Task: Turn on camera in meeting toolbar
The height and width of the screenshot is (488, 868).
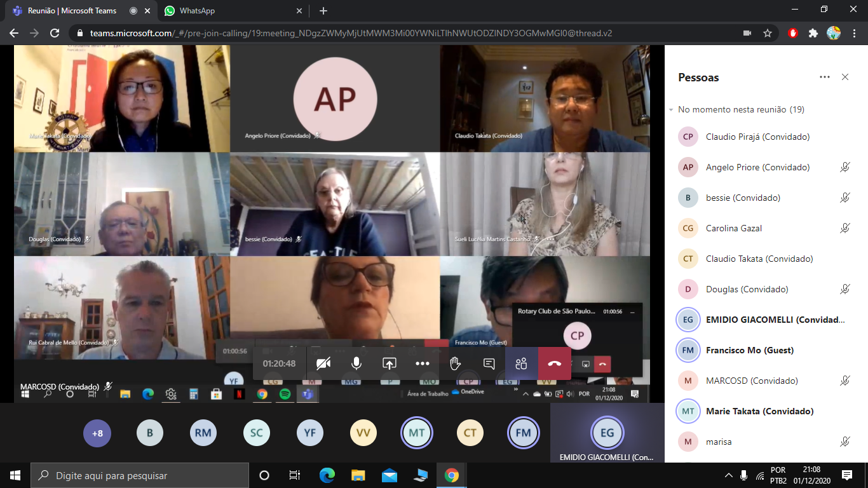Action: click(x=323, y=363)
